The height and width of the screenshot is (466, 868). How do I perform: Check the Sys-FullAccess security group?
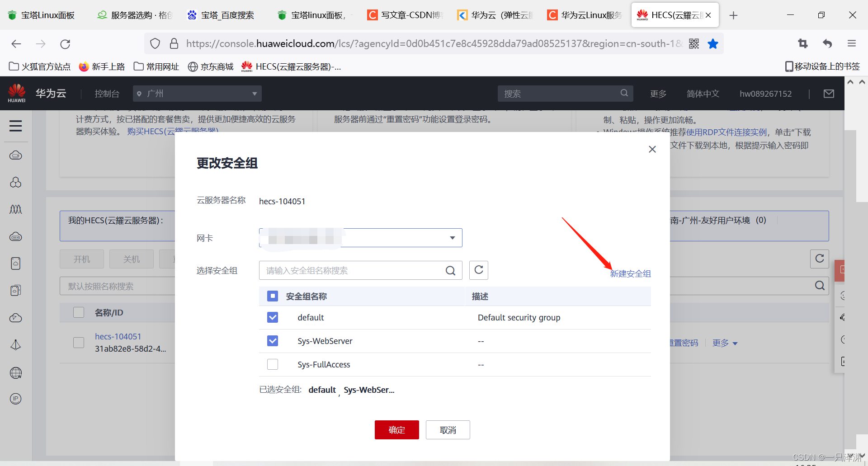(x=273, y=364)
